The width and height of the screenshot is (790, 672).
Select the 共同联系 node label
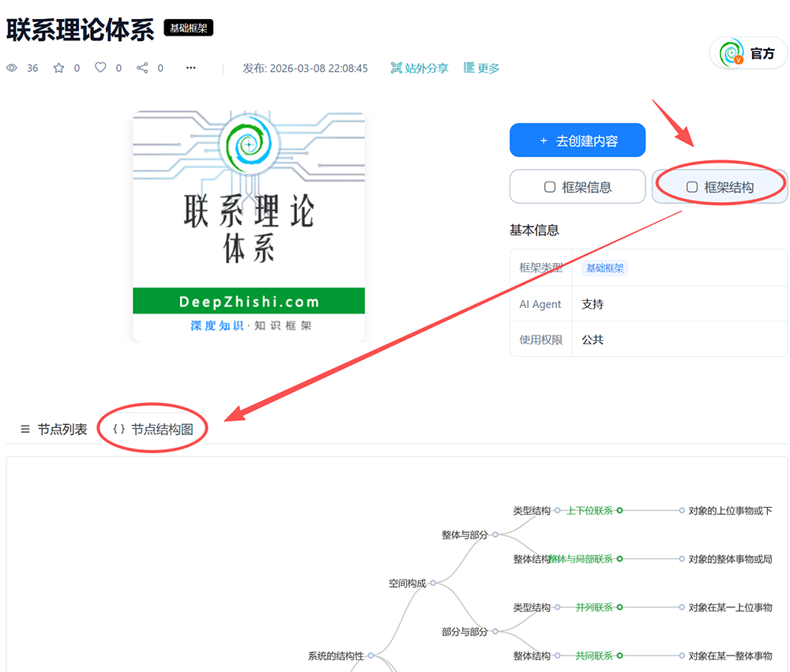click(x=594, y=656)
